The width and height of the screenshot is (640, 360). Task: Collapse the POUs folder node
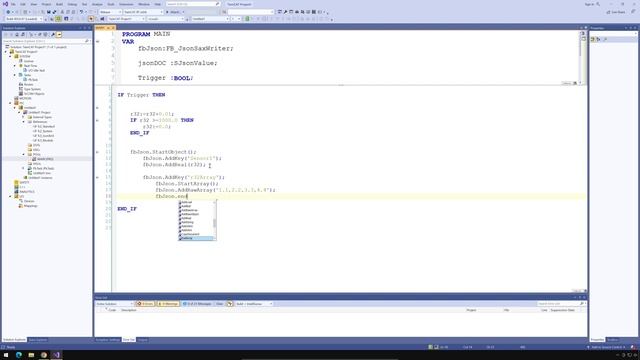click(24, 154)
